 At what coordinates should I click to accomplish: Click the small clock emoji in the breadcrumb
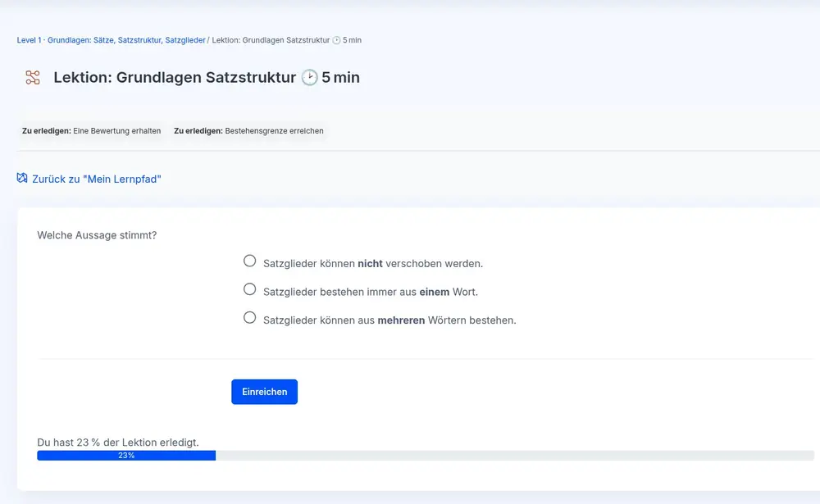pyautogui.click(x=336, y=40)
